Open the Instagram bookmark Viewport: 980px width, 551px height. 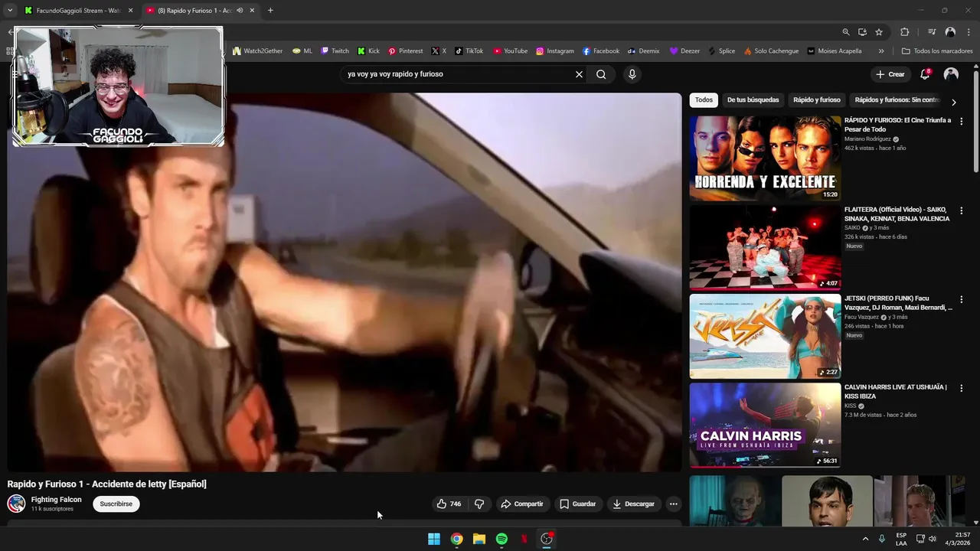point(555,51)
